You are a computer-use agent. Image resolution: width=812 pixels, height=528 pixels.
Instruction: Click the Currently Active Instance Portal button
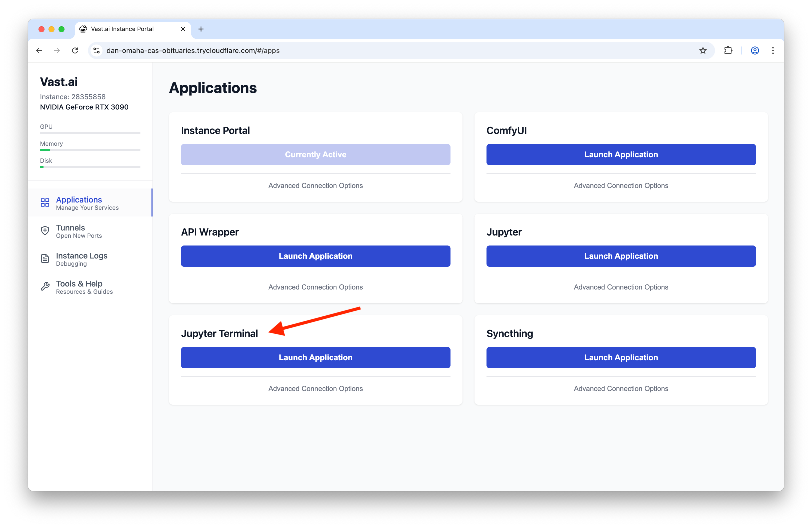[x=315, y=154]
